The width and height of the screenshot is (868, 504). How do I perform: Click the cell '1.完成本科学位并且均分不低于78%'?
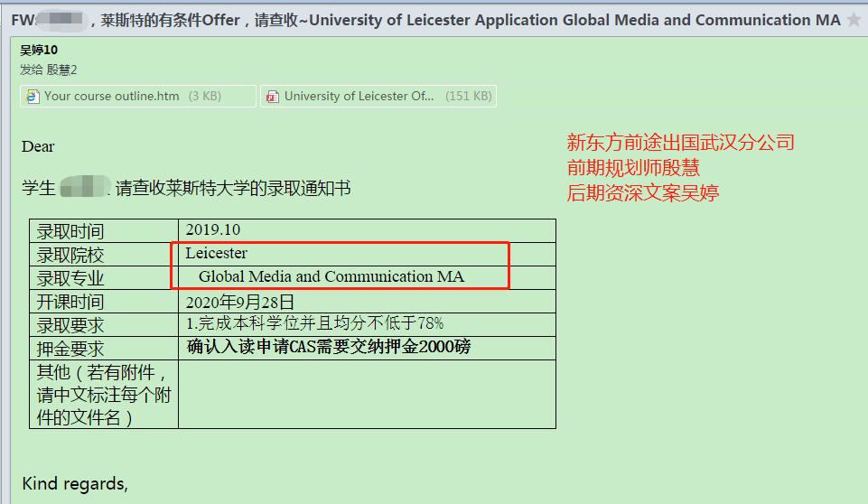(x=367, y=324)
